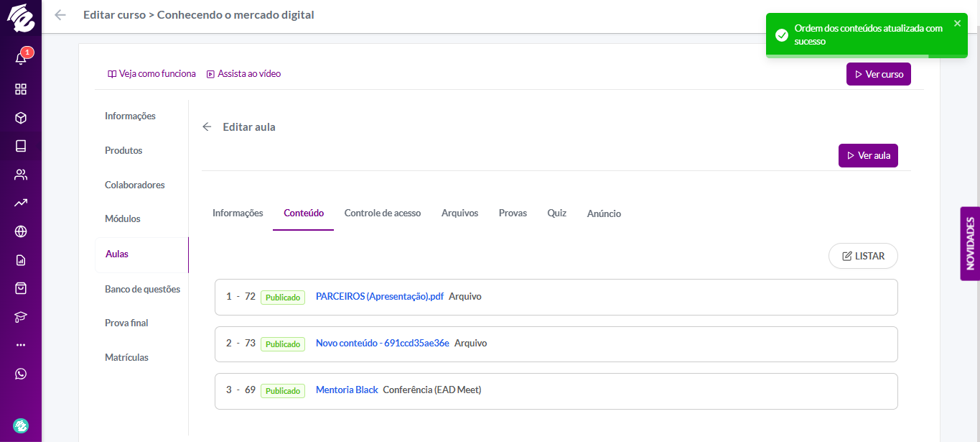The image size is (980, 442).
Task: Switch to the Arquivos tab
Action: click(x=459, y=213)
